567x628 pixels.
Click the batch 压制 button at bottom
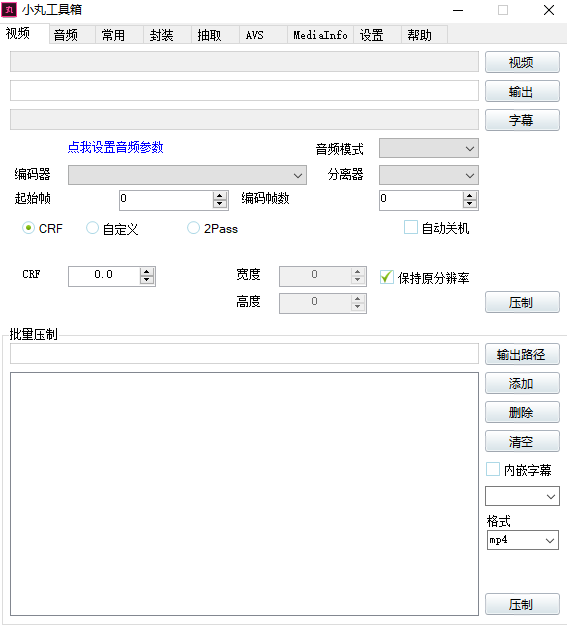522,604
